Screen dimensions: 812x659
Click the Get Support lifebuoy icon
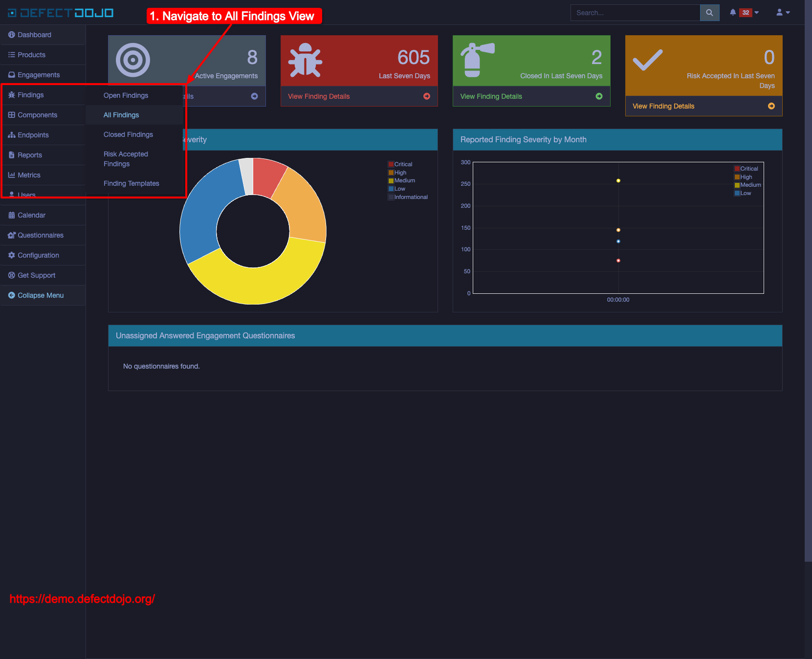click(12, 275)
